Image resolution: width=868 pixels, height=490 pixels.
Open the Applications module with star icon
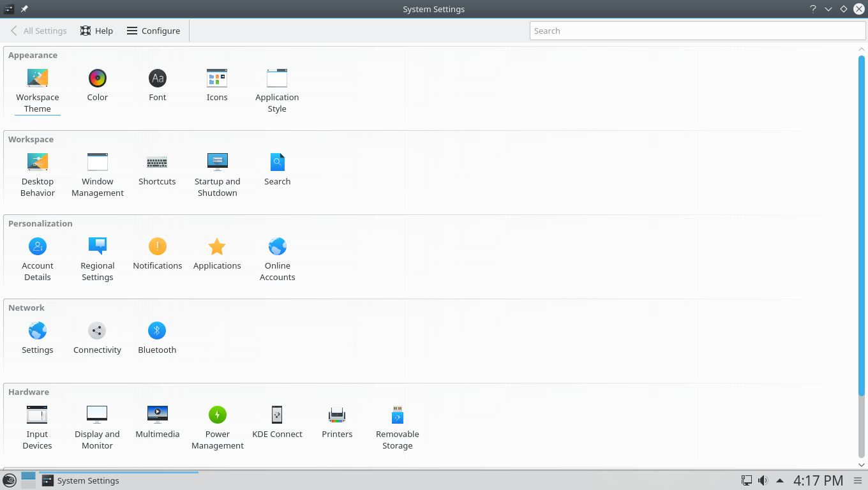[217, 254]
